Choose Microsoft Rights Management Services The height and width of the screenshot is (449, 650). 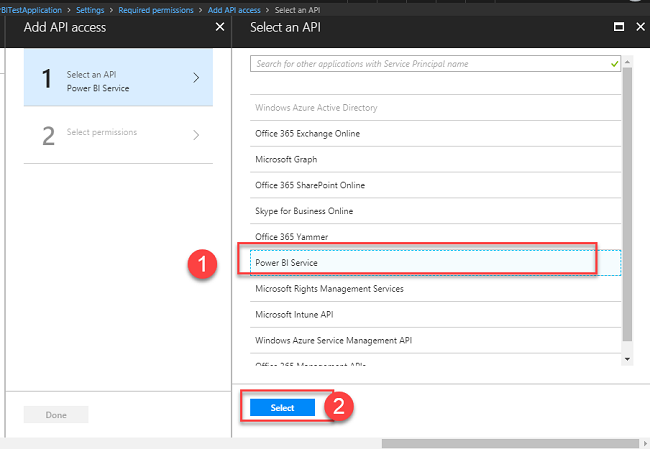[x=329, y=288]
